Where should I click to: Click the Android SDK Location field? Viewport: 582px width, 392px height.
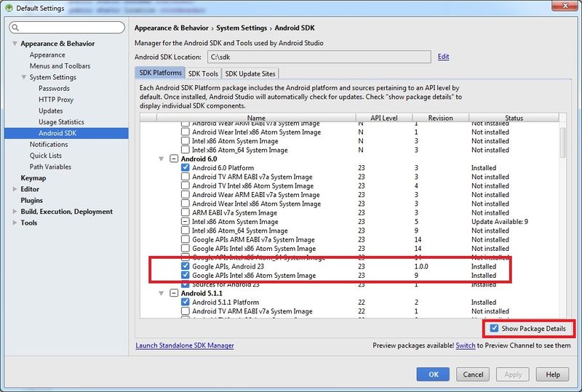click(x=319, y=57)
